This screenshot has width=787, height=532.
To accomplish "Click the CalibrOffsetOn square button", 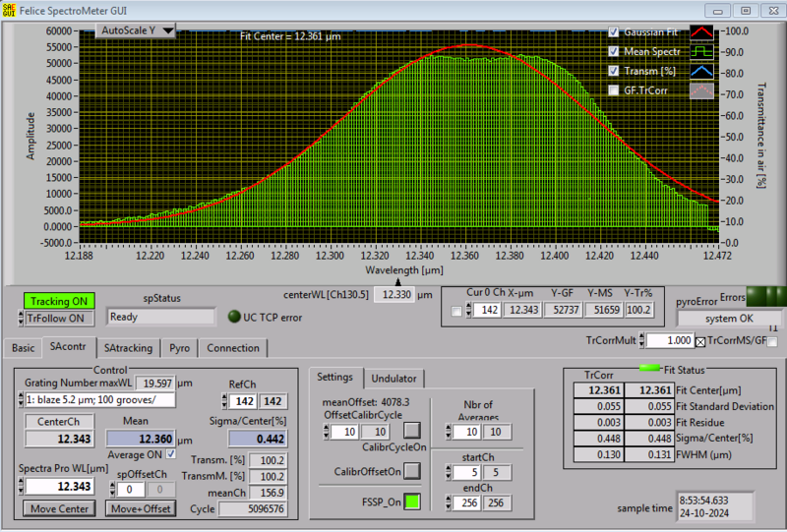I will [412, 471].
